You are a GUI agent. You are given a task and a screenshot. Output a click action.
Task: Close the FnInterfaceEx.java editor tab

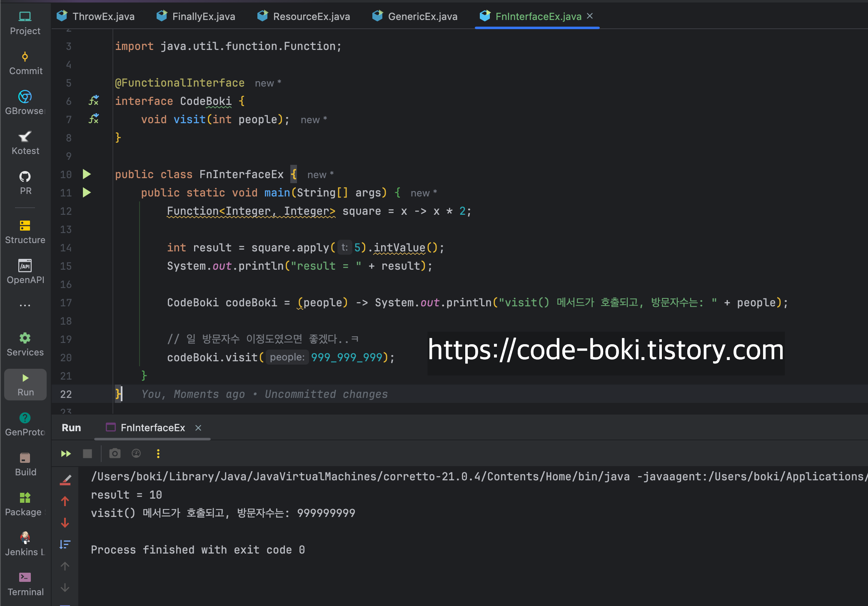coord(590,16)
